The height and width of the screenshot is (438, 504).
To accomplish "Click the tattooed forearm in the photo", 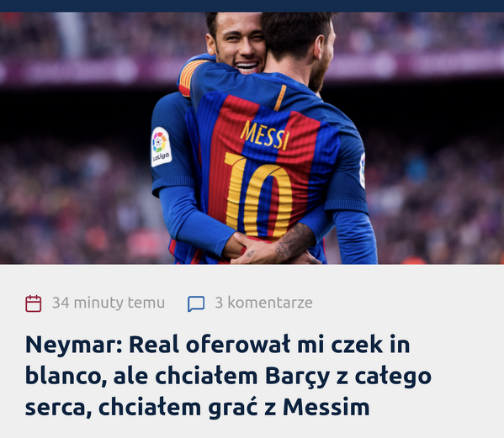I will pos(291,244).
